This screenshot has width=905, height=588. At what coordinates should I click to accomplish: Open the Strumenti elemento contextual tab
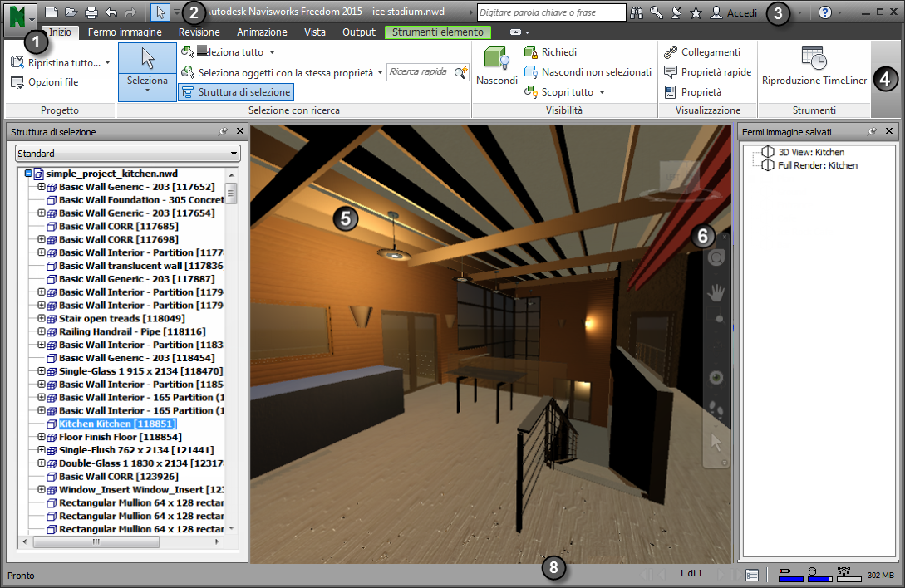(437, 32)
